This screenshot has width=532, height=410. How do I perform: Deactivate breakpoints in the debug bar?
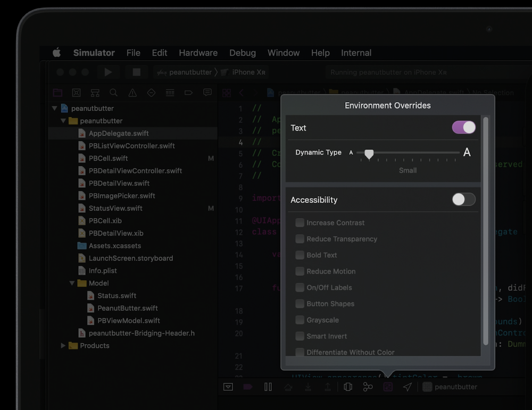click(248, 387)
